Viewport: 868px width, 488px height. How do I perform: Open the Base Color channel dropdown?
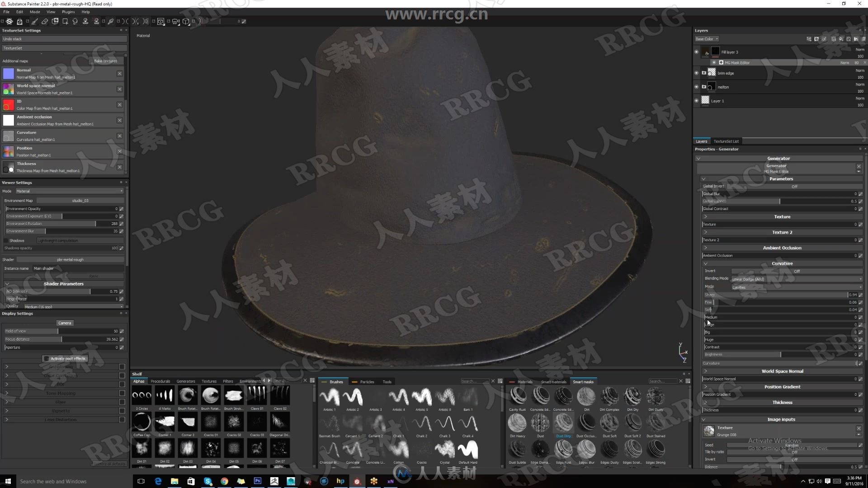click(x=707, y=39)
